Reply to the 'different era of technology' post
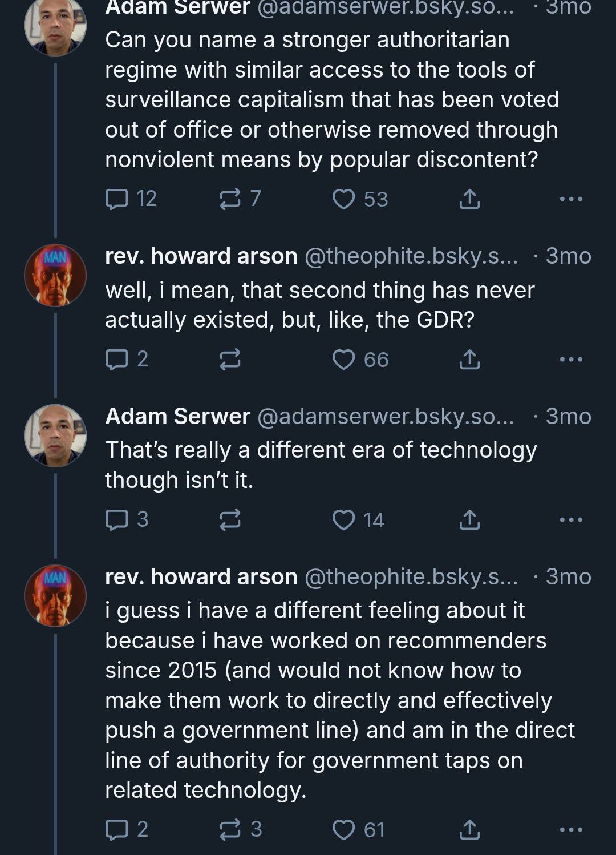Screen dimensions: 616x855 tap(117, 519)
